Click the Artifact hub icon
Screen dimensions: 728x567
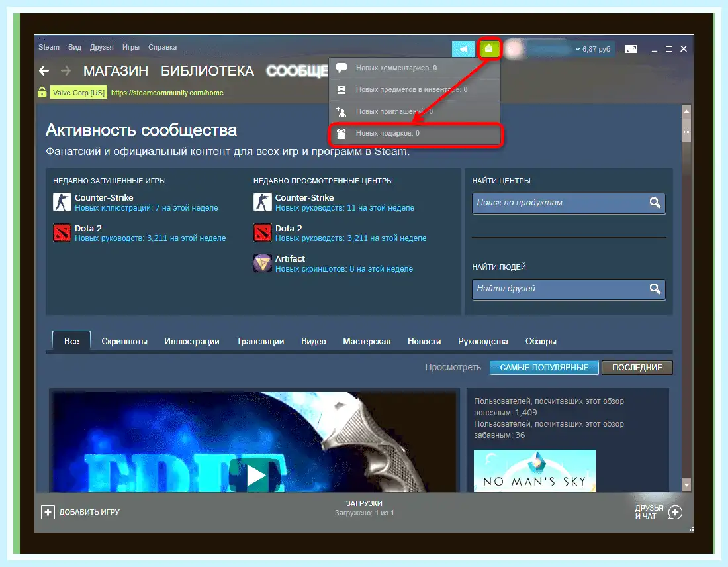(x=262, y=263)
